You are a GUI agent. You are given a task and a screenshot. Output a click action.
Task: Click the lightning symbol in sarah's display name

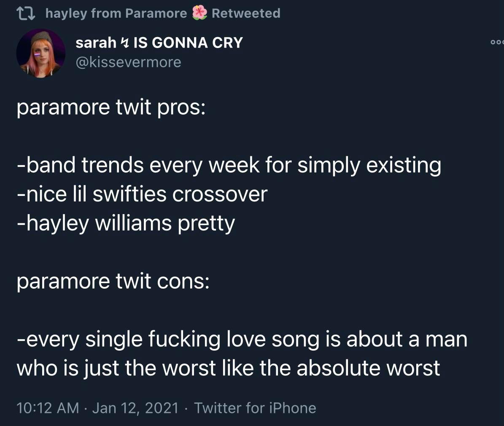[125, 43]
